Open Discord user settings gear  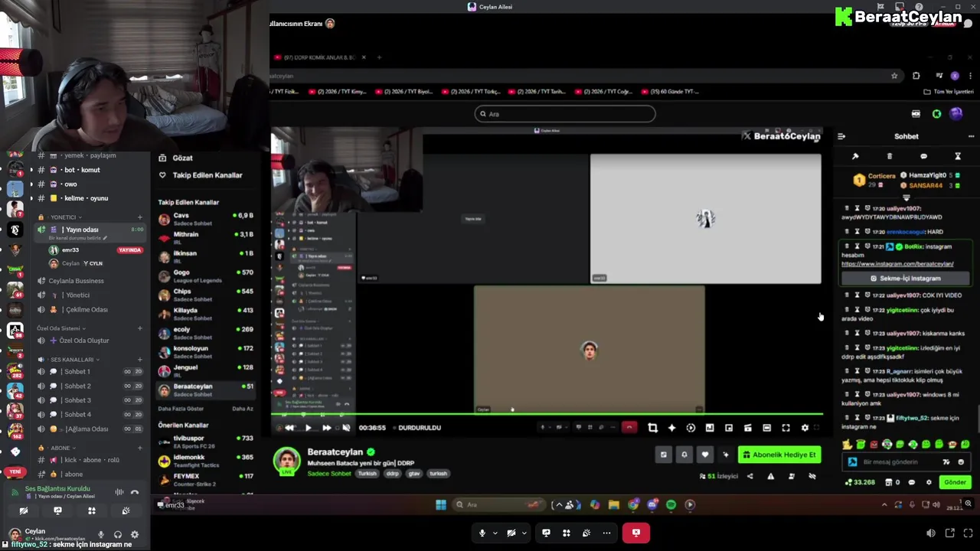point(135,535)
